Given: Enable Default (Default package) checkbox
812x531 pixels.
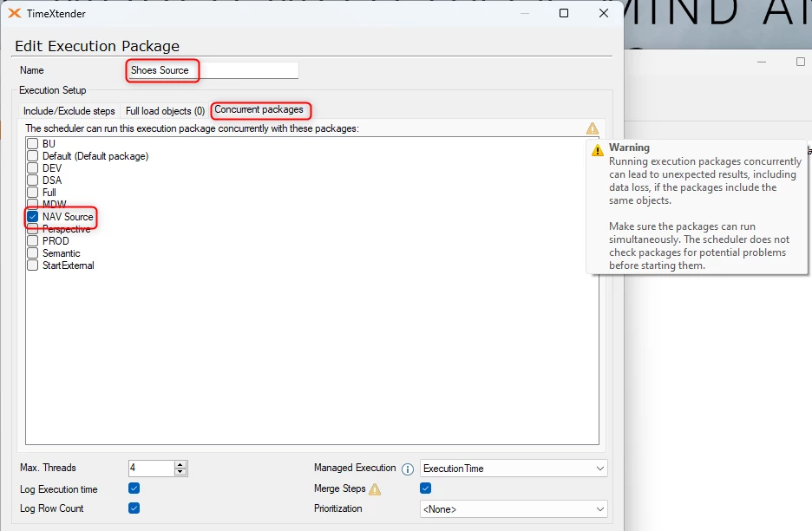Looking at the screenshot, I should [33, 156].
